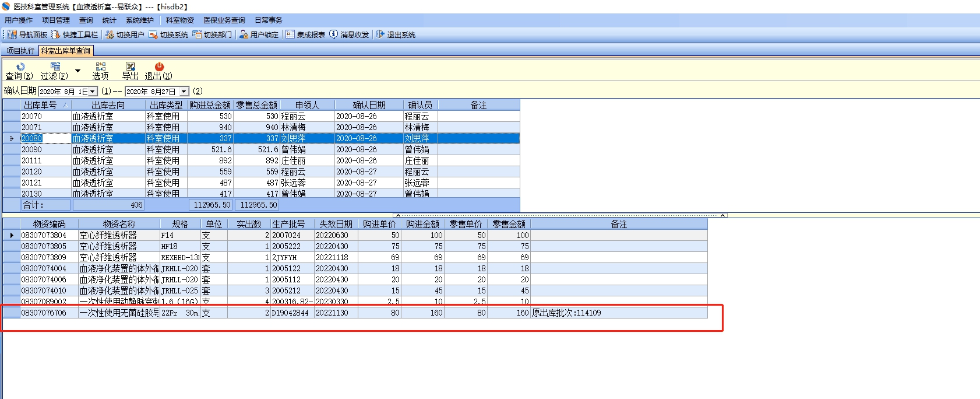The image size is (980, 399).
Task: Open 选项 options icon
Action: pyautogui.click(x=100, y=66)
